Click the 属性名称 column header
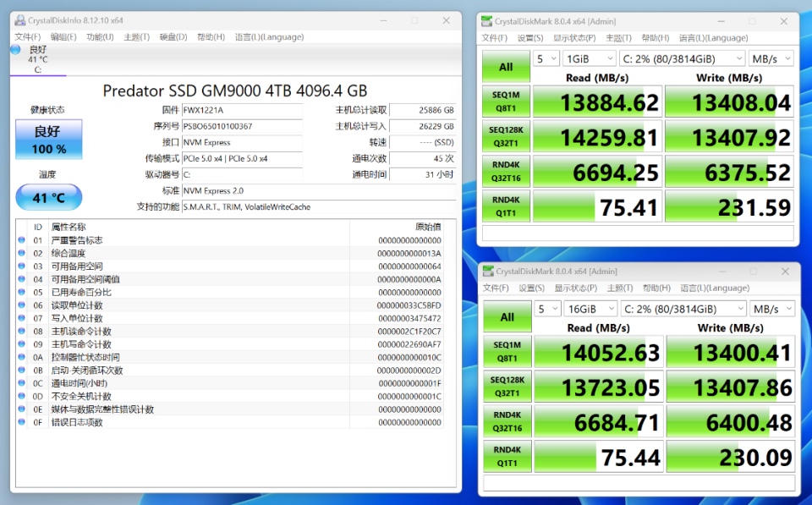Screen dimensions: 812x505 pos(69,227)
